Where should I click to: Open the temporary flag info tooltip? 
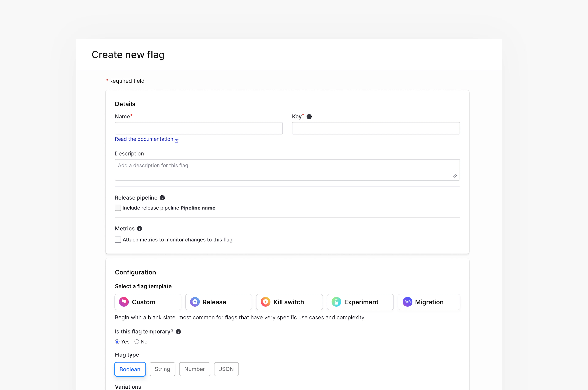[x=178, y=332]
